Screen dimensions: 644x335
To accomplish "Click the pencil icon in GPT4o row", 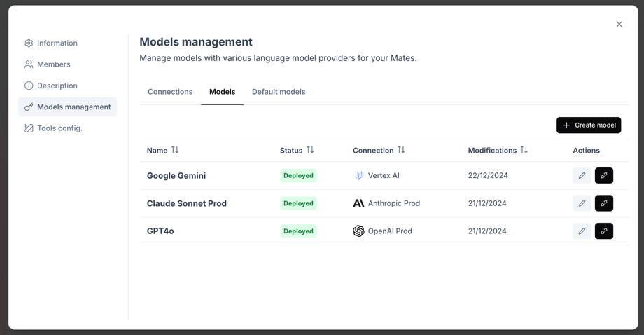I will point(582,231).
